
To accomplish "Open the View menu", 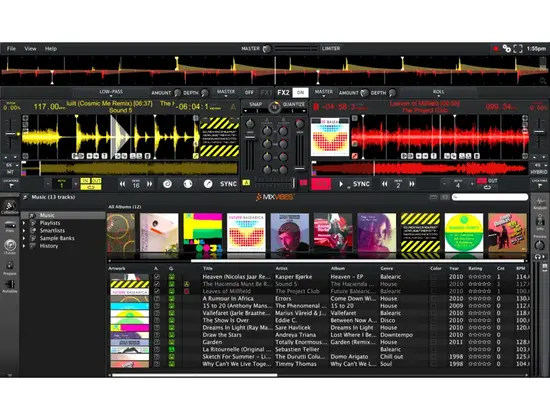I will (30, 49).
